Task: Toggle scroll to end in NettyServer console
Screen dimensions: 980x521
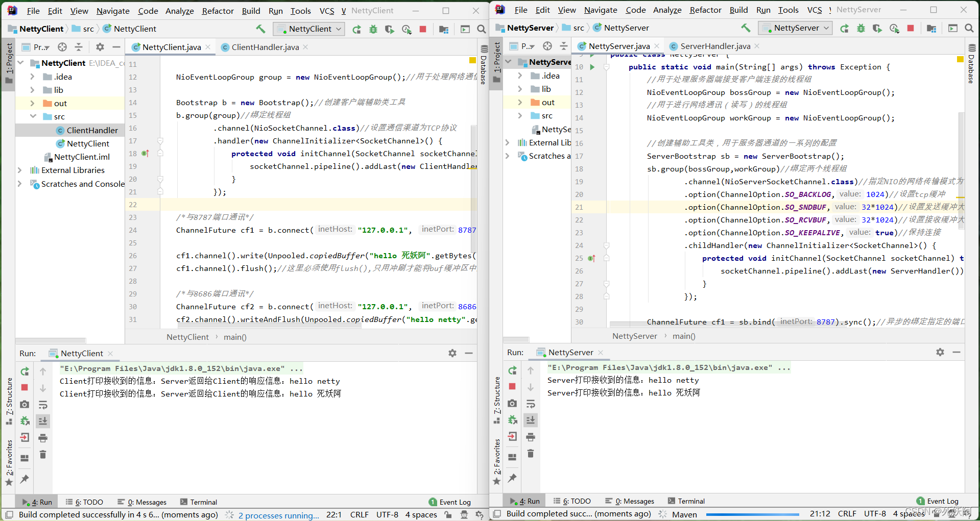Action: click(x=531, y=420)
